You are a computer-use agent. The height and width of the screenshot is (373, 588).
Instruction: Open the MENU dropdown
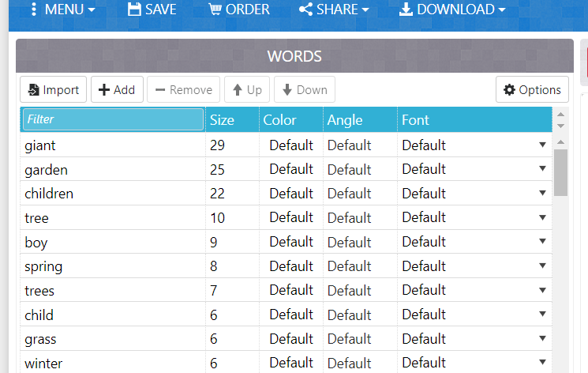[x=63, y=9]
